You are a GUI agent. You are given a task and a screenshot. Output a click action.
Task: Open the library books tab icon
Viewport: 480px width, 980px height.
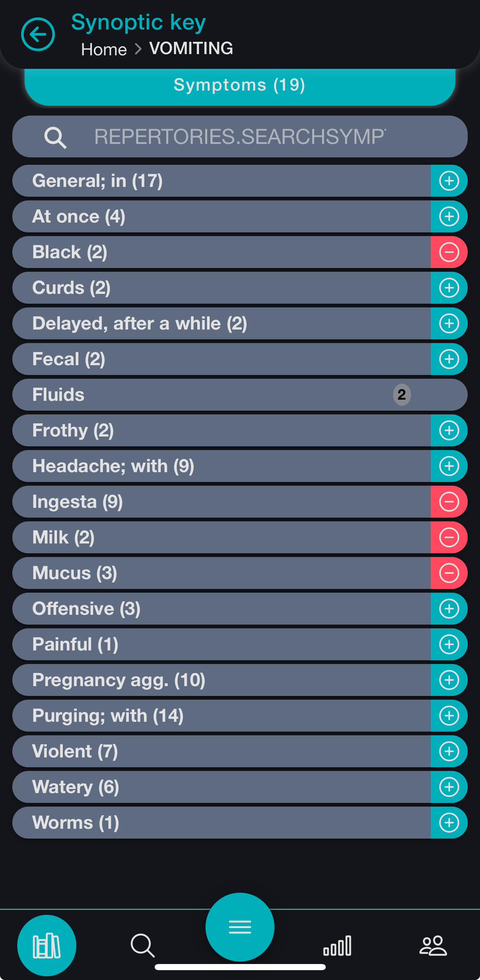click(47, 945)
